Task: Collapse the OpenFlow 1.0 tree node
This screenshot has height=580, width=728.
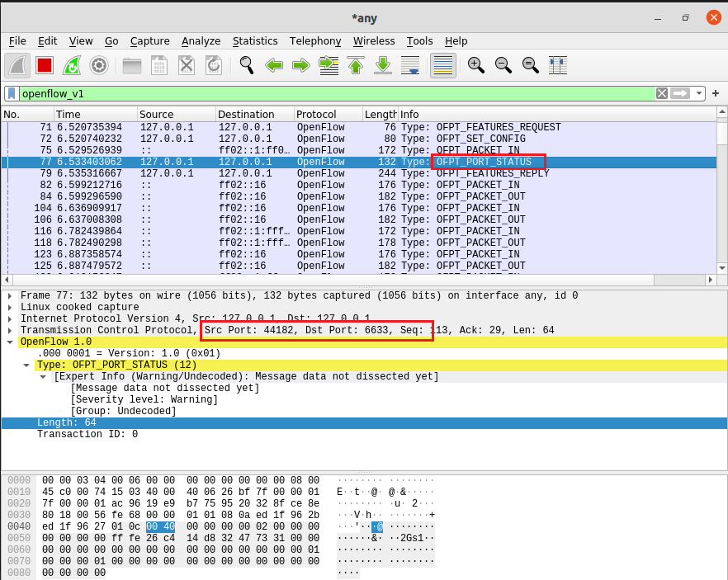Action: pyautogui.click(x=10, y=342)
